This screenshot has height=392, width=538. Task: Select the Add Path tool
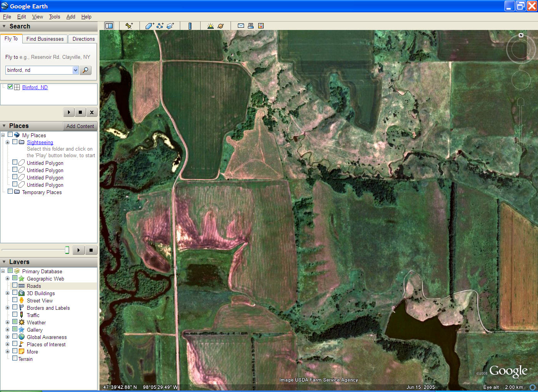tap(160, 26)
